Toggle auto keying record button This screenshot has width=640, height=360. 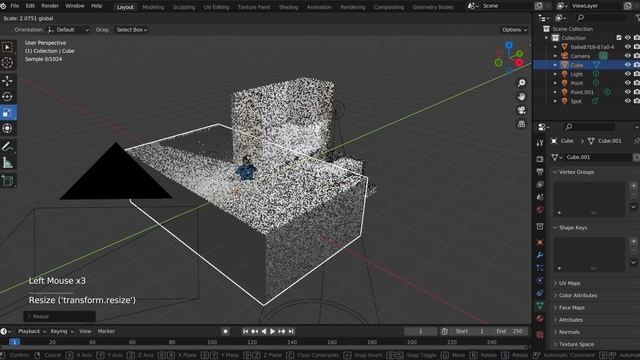click(x=225, y=331)
